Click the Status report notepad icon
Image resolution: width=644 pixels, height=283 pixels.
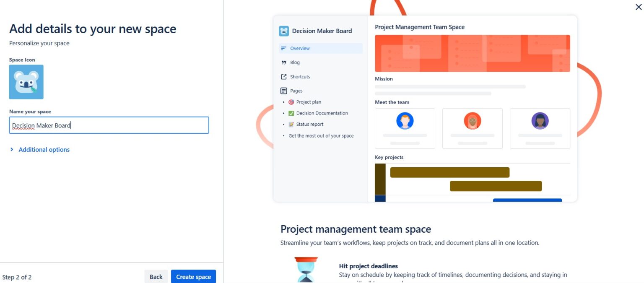coord(291,125)
